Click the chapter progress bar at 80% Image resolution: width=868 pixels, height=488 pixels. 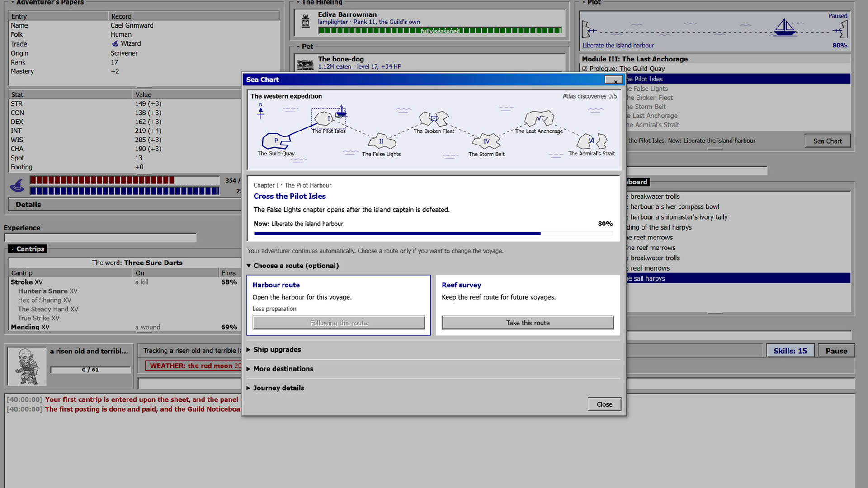tap(433, 233)
